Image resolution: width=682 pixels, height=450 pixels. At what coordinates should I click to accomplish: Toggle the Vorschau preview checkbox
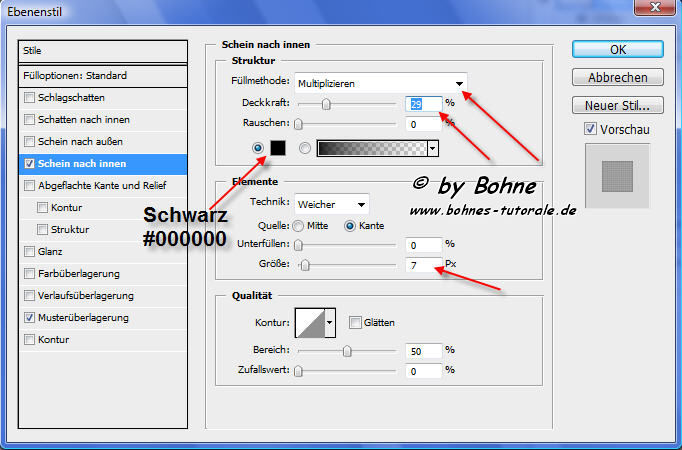pos(591,129)
